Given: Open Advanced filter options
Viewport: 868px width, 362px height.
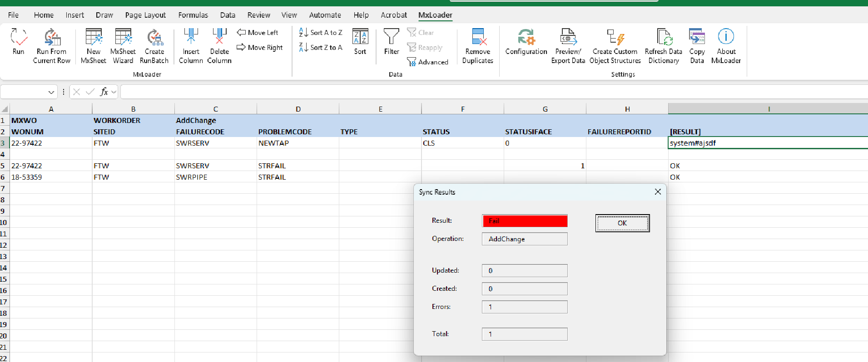Looking at the screenshot, I should [x=428, y=62].
